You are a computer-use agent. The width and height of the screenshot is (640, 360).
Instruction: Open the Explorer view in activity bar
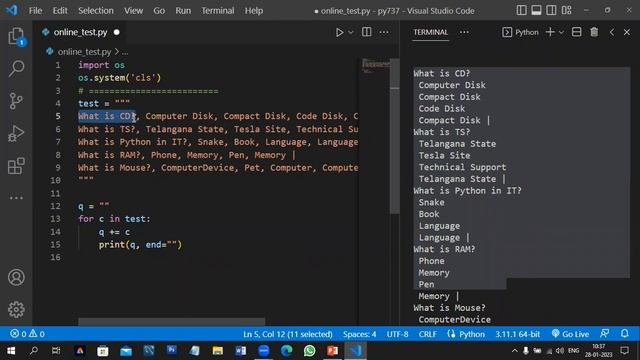16,36
